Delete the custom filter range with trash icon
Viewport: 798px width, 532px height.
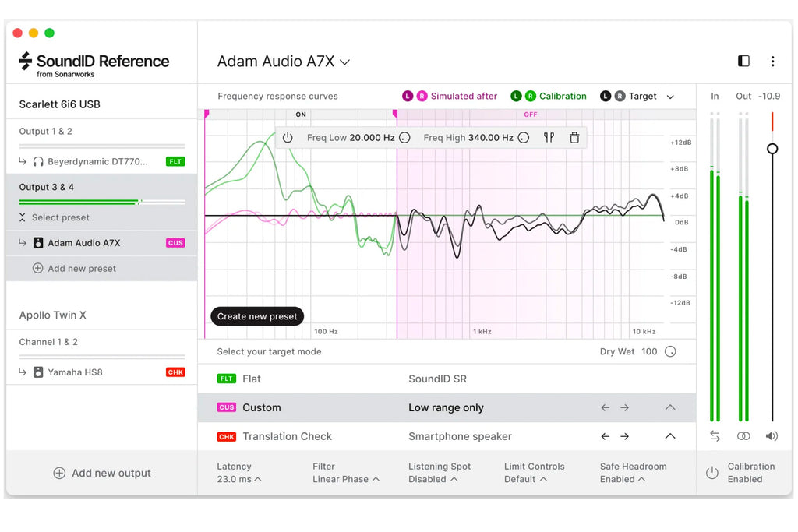coord(574,137)
